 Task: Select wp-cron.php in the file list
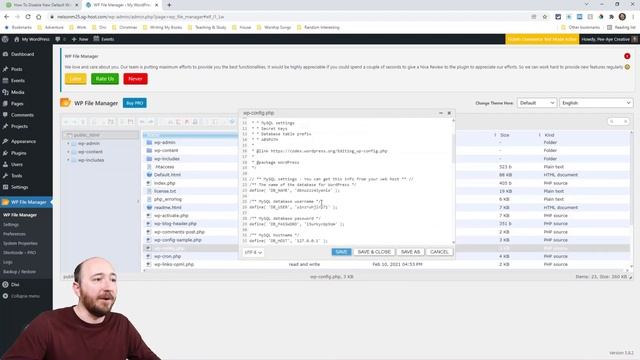click(167, 256)
